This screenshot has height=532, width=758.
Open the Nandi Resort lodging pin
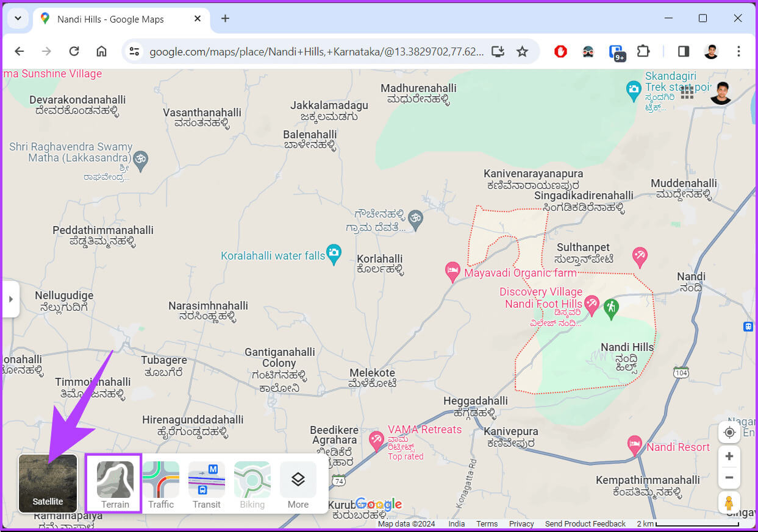click(x=635, y=444)
